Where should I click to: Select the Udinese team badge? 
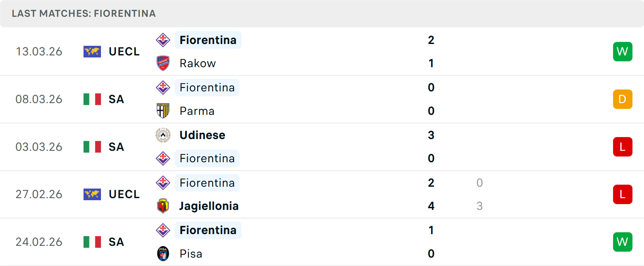(x=163, y=135)
